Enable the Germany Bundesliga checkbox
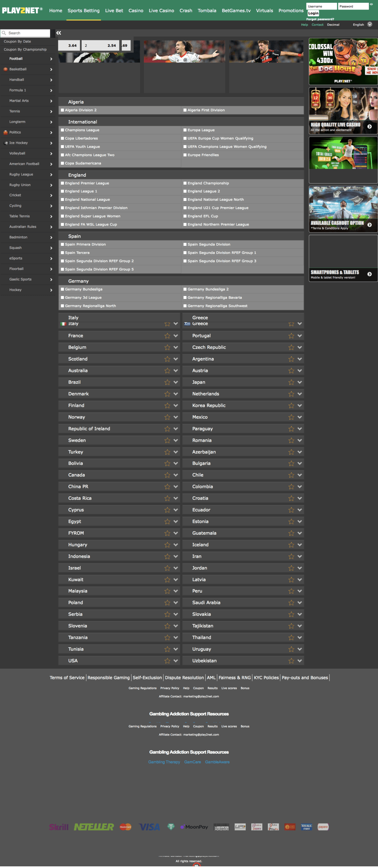 tap(62, 289)
